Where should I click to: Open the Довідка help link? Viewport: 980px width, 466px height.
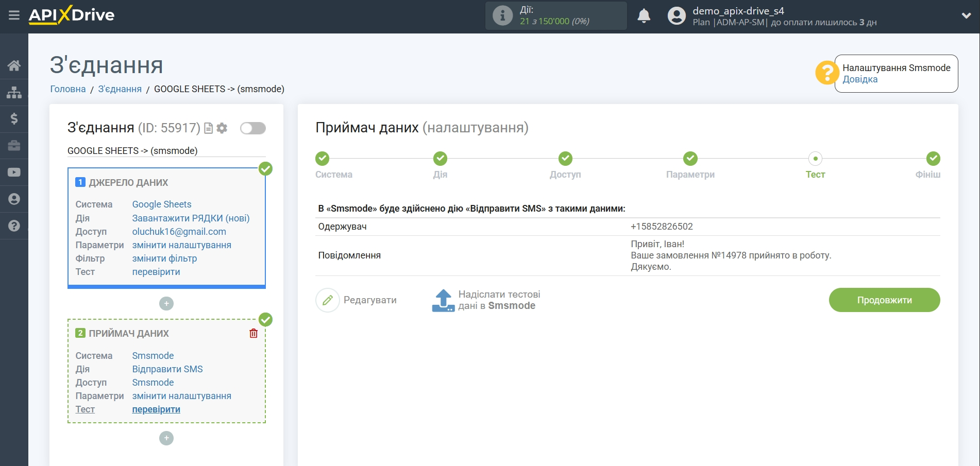[860, 79]
